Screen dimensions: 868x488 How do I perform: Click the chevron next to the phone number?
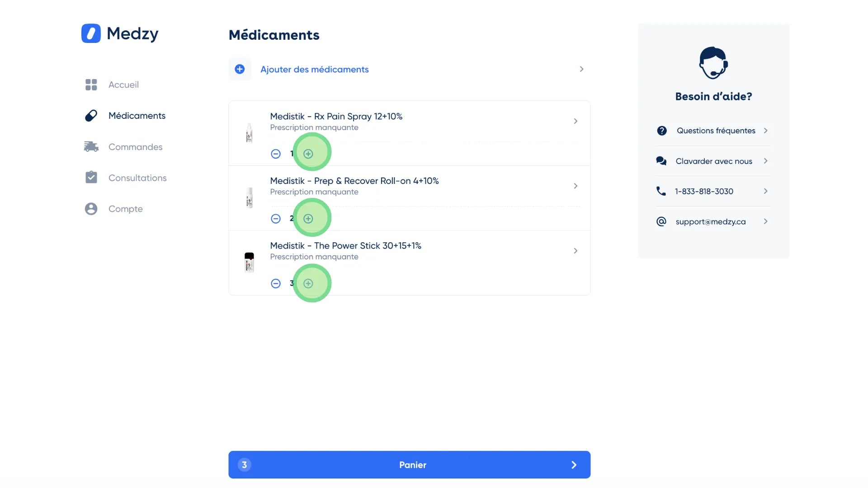[x=766, y=191]
